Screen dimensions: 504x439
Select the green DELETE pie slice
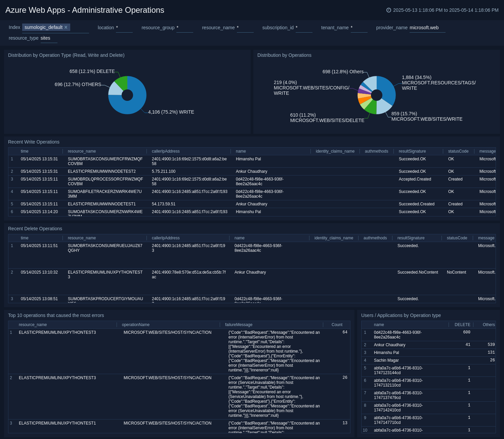point(122,83)
